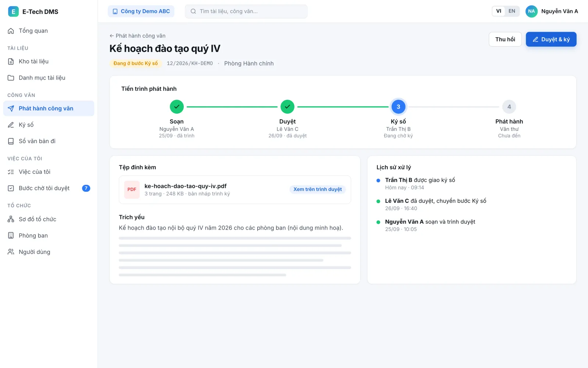
Task: Click the PDF file icon of attachment
Action: click(132, 190)
